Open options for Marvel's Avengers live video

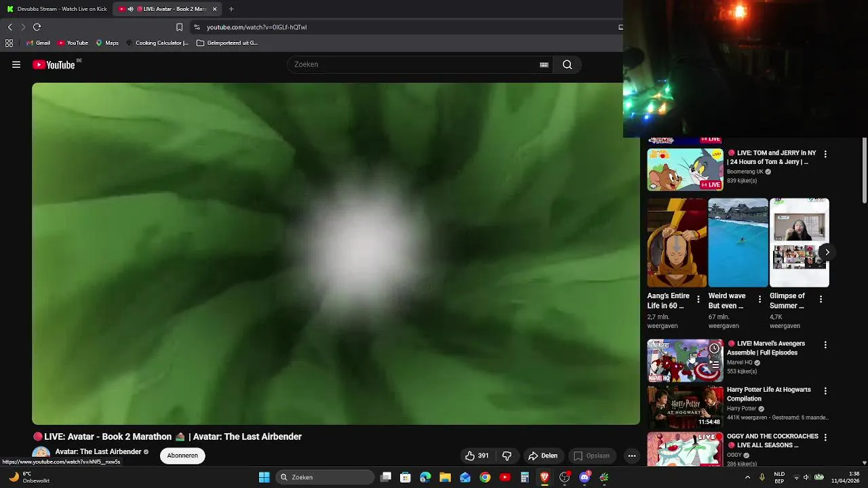pos(825,345)
